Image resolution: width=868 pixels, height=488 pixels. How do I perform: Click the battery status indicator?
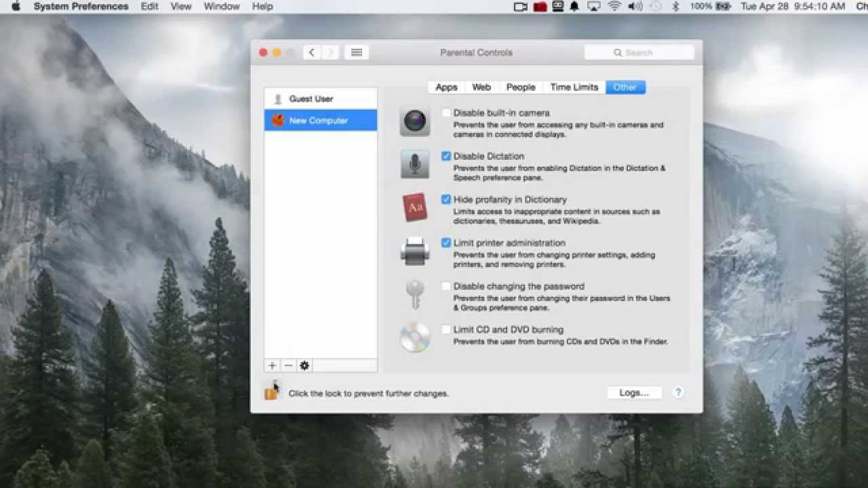709,7
